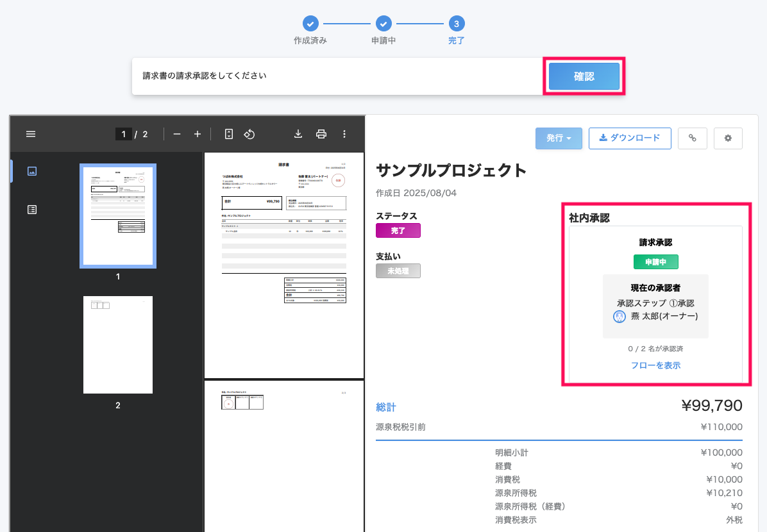Show page thumbnails view icon
This screenshot has height=532, width=767.
tap(32, 171)
